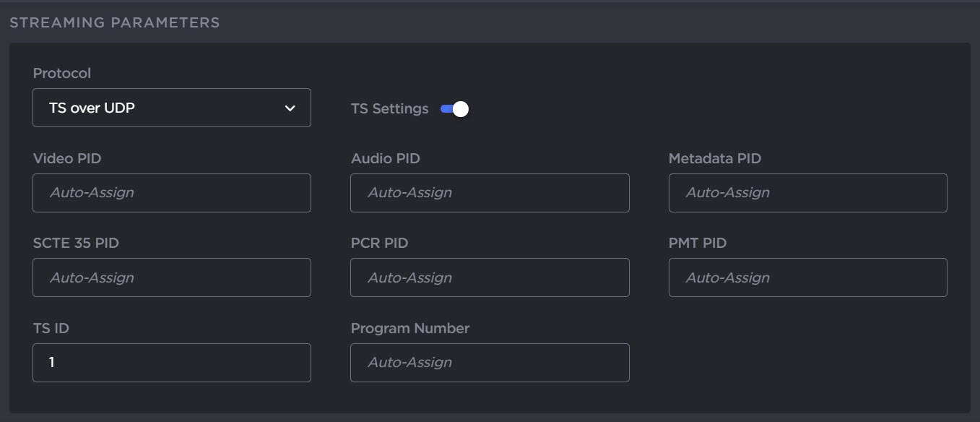Image resolution: width=980 pixels, height=422 pixels.
Task: Click the chevron arrow in the Protocol box
Action: click(290, 108)
